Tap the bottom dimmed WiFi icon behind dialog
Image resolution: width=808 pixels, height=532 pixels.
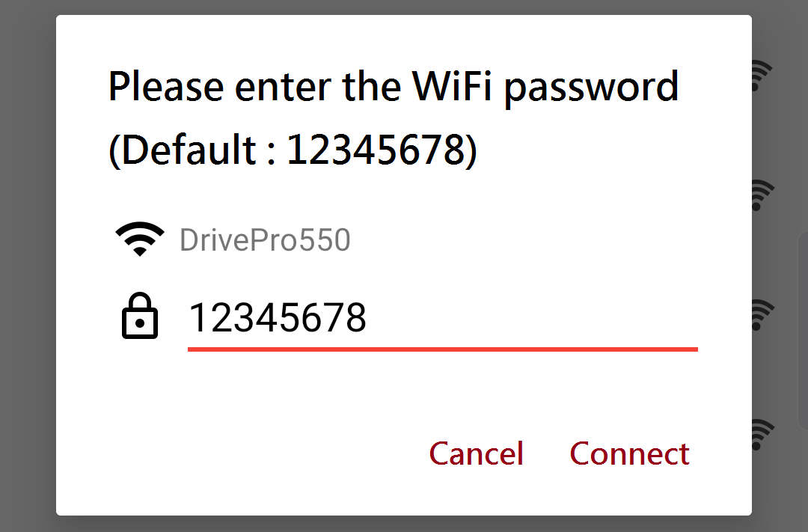[761, 434]
